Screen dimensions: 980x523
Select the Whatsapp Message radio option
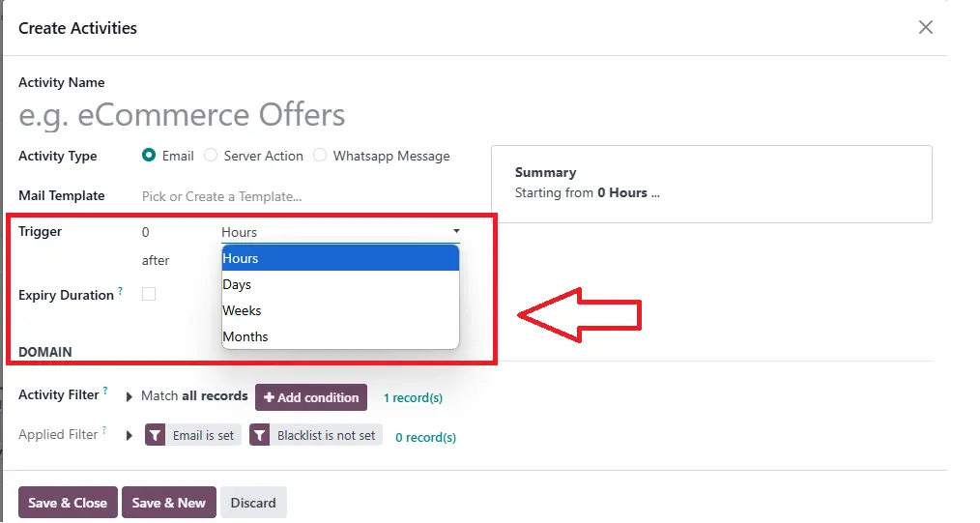pos(319,155)
